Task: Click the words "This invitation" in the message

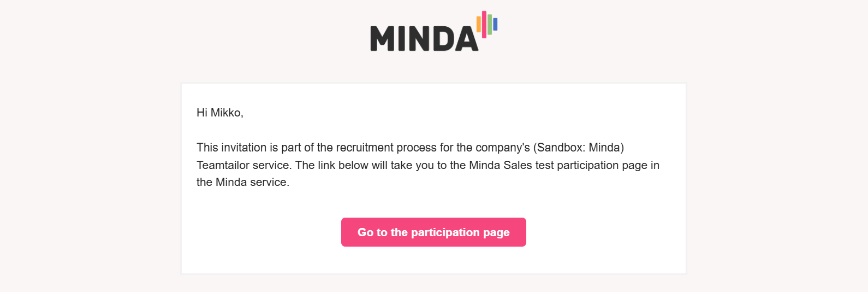Action: click(x=231, y=148)
